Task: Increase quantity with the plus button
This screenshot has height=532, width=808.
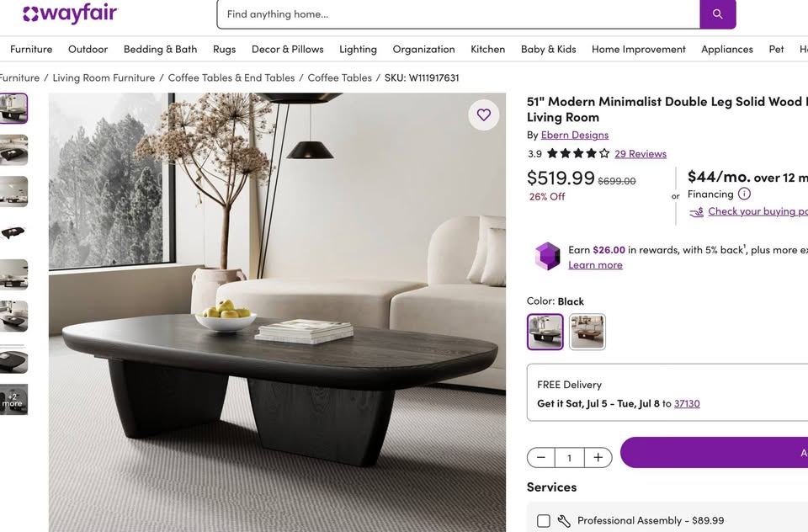Action: 598,457
